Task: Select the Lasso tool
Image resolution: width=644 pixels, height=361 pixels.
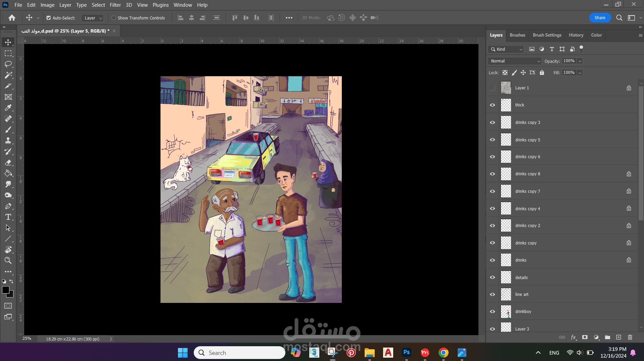Action: (x=8, y=64)
